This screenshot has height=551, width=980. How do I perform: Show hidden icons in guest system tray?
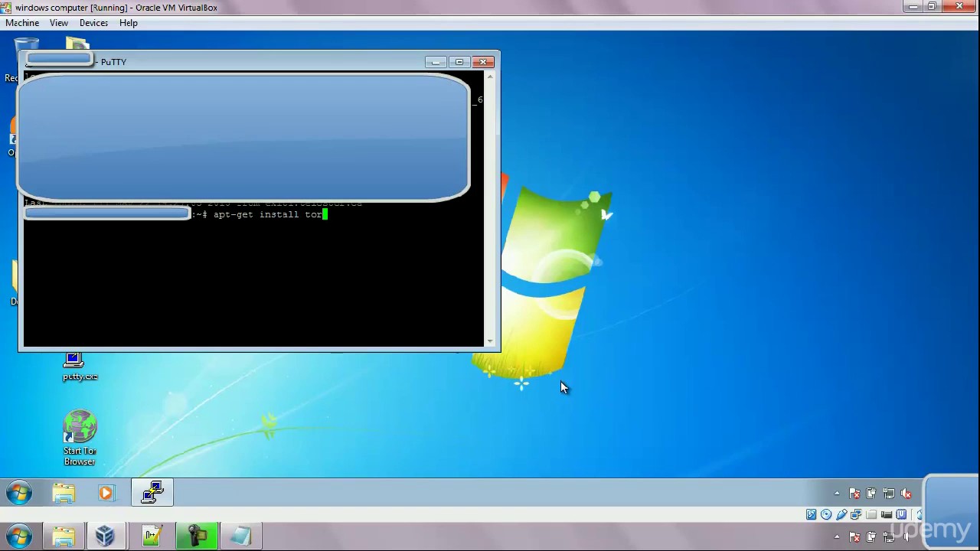click(837, 494)
